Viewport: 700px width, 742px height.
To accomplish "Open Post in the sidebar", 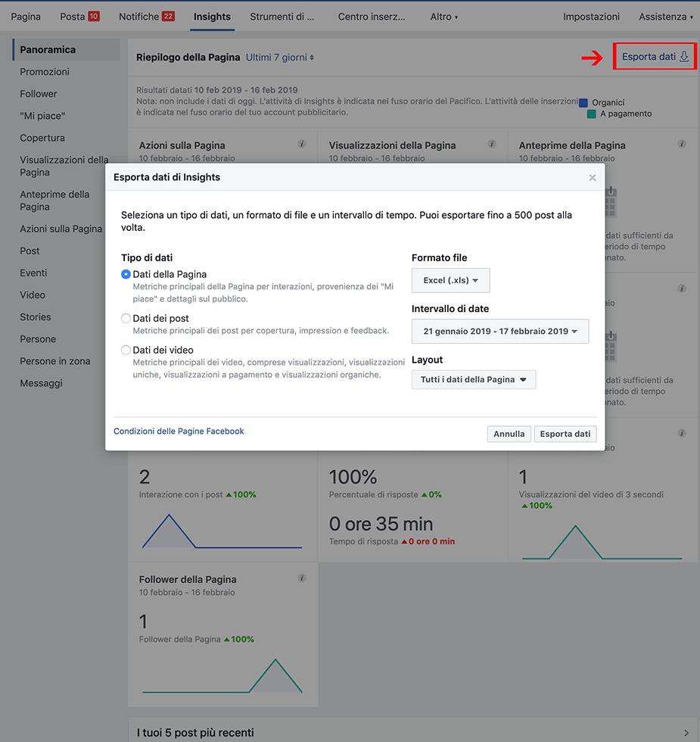I will [x=30, y=251].
